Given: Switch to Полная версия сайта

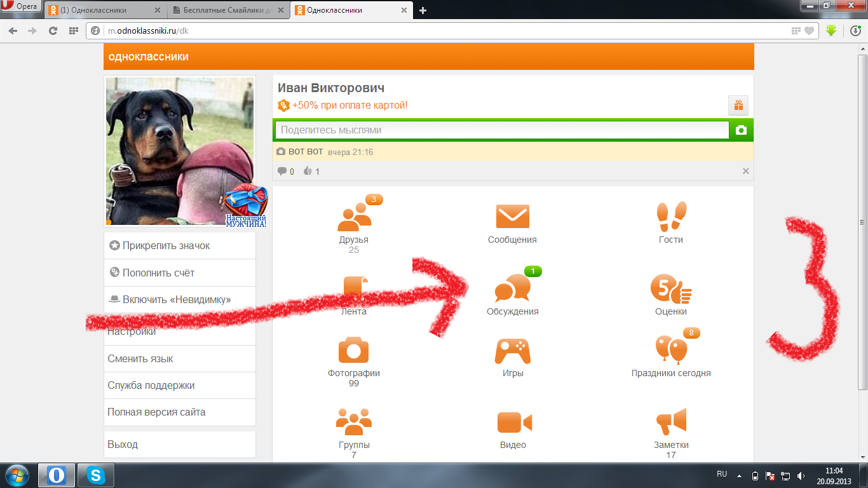Looking at the screenshot, I should [180, 412].
